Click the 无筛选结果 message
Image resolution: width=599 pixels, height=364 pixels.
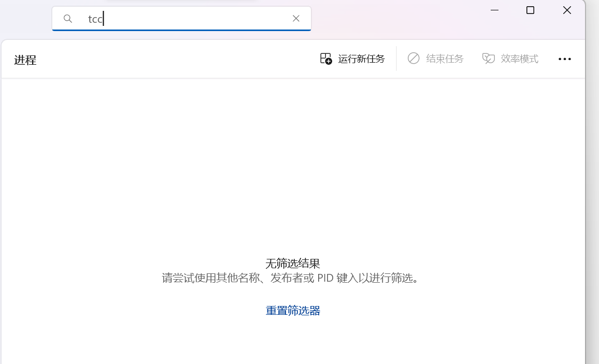(293, 263)
